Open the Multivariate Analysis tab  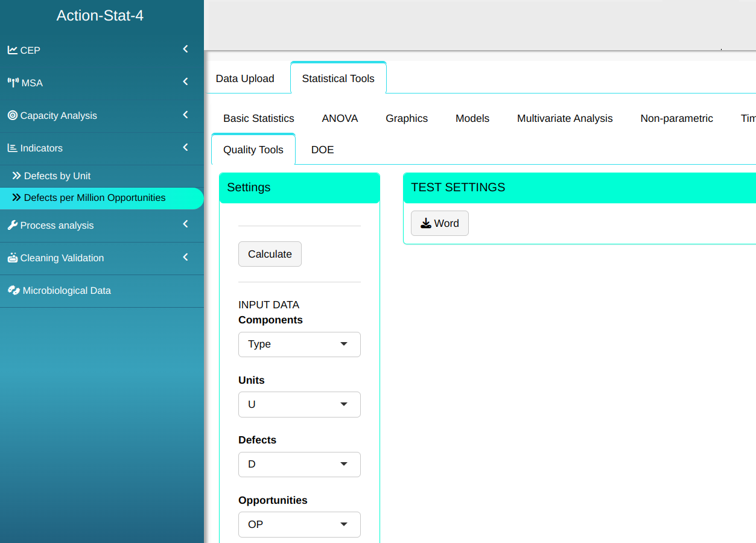pos(565,118)
